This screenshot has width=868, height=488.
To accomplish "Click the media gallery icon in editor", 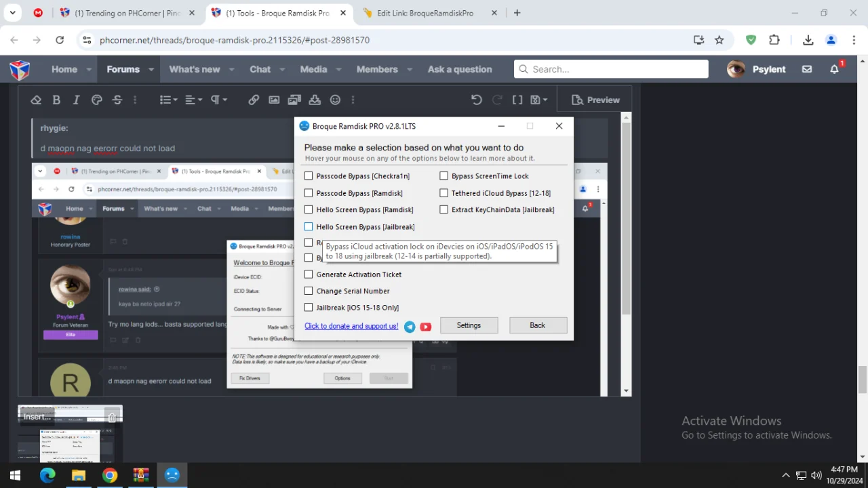I will click(x=294, y=100).
